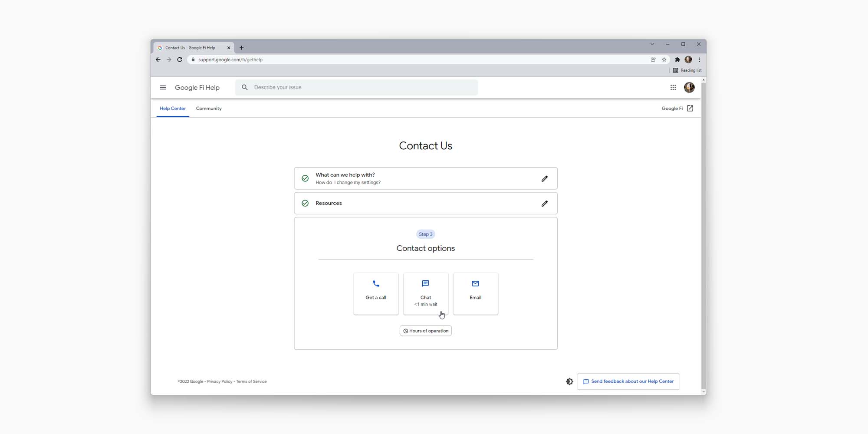Image resolution: width=868 pixels, height=434 pixels.
Task: Open the Privacy Policy link
Action: pyautogui.click(x=220, y=381)
